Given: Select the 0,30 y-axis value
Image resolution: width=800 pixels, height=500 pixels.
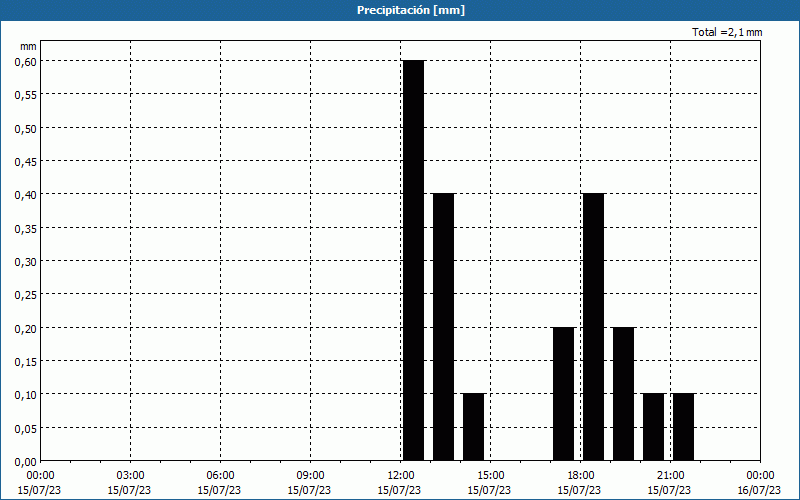Looking at the screenshot, I should pyautogui.click(x=26, y=262).
